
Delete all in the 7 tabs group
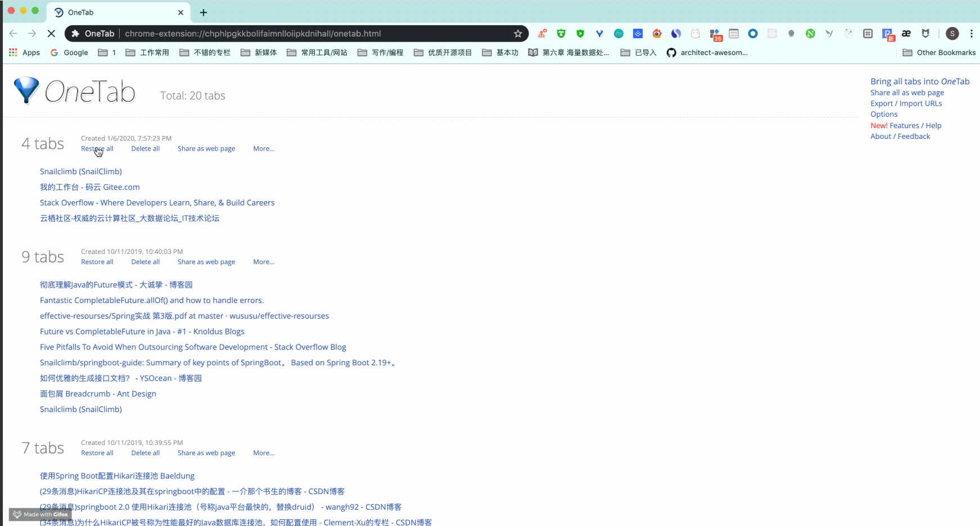pos(146,453)
